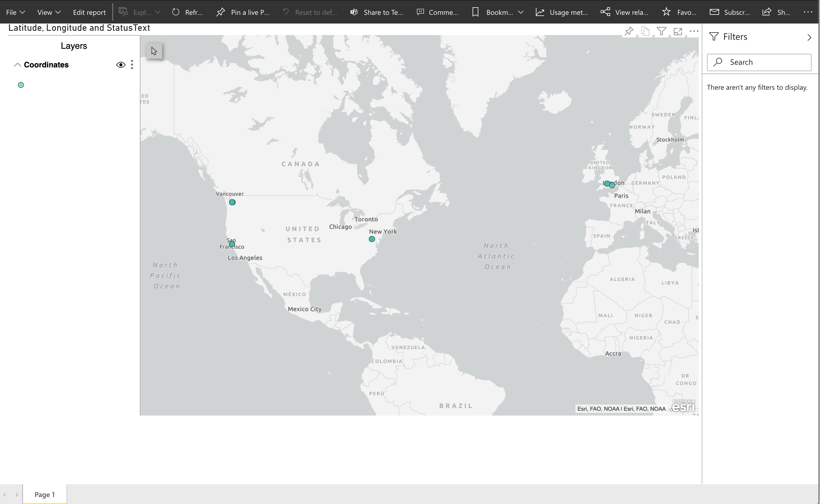820x504 pixels.
Task: Open Coordinates layer options menu
Action: (132, 65)
